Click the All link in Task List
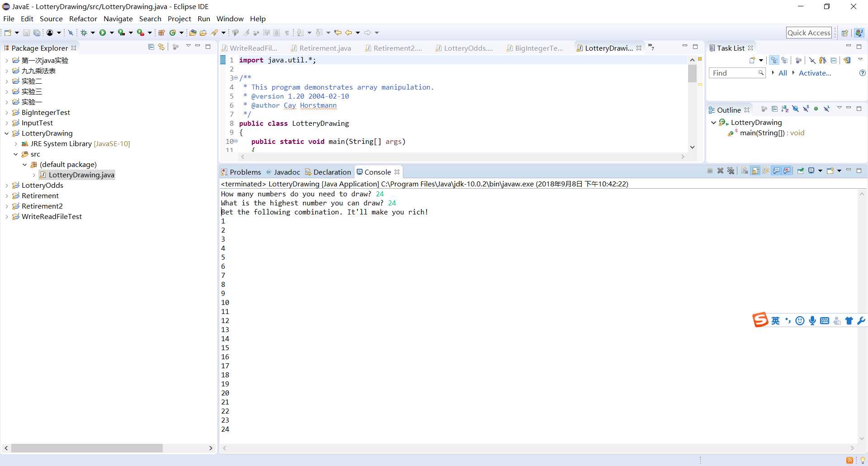Image resolution: width=868 pixels, height=466 pixels. (x=783, y=73)
